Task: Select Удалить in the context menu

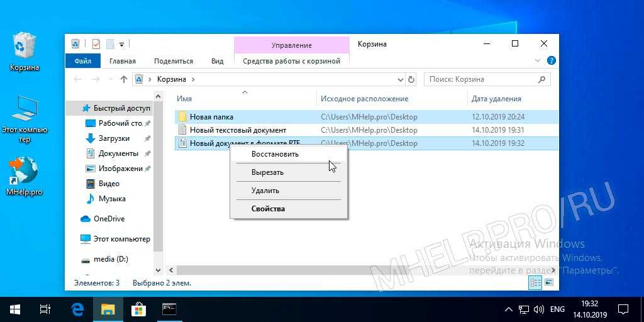Action: pos(265,191)
